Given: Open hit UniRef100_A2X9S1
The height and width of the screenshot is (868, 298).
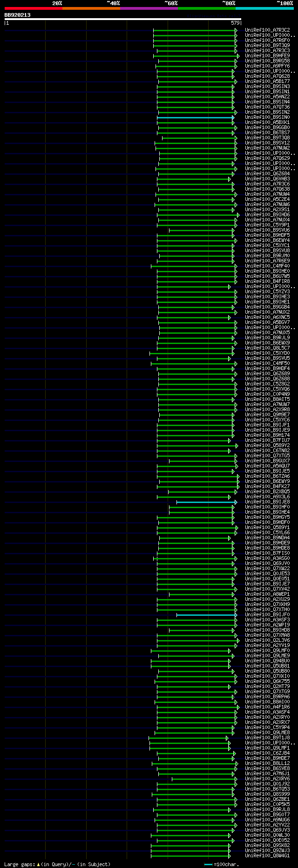Looking at the screenshot, I should click(267, 210).
